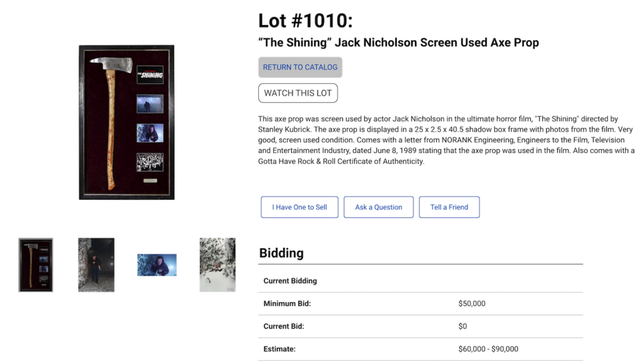View the dark hedge maze hallway thumbnail
The width and height of the screenshot is (640, 364).
(x=96, y=265)
